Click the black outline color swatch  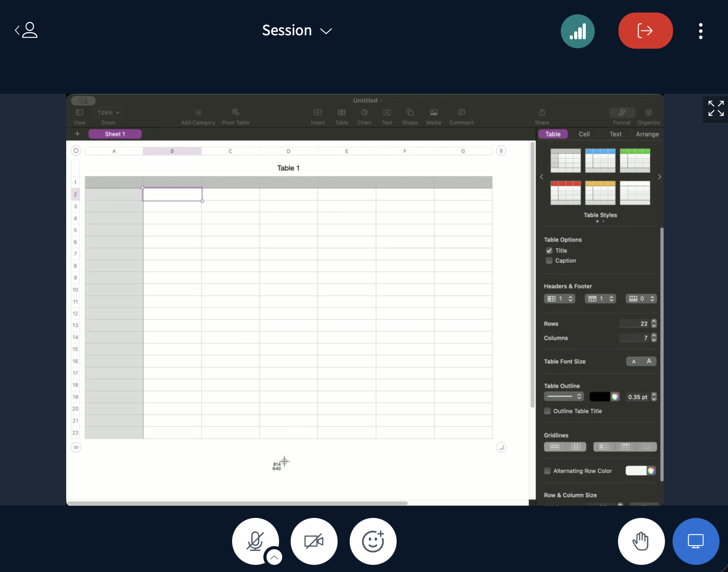[600, 397]
